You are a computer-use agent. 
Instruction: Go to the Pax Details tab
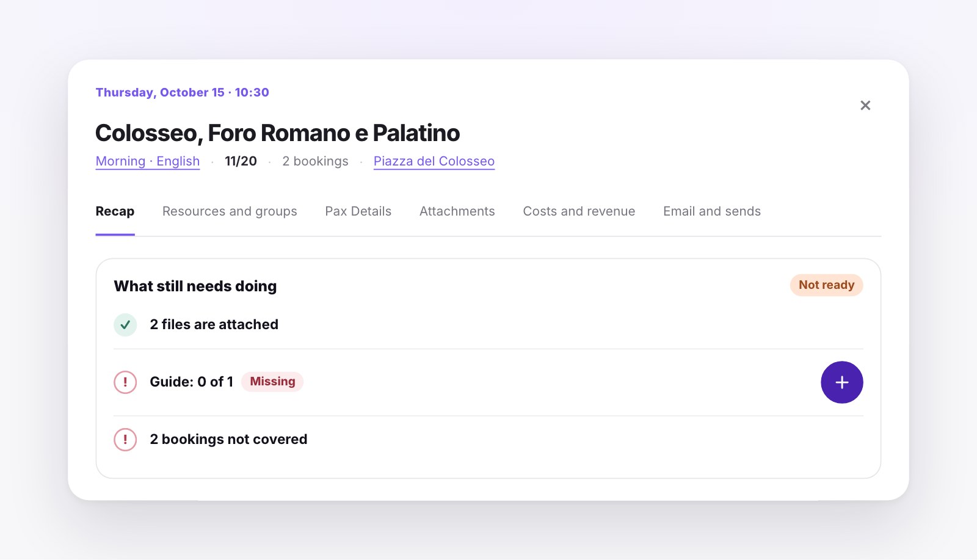[358, 211]
